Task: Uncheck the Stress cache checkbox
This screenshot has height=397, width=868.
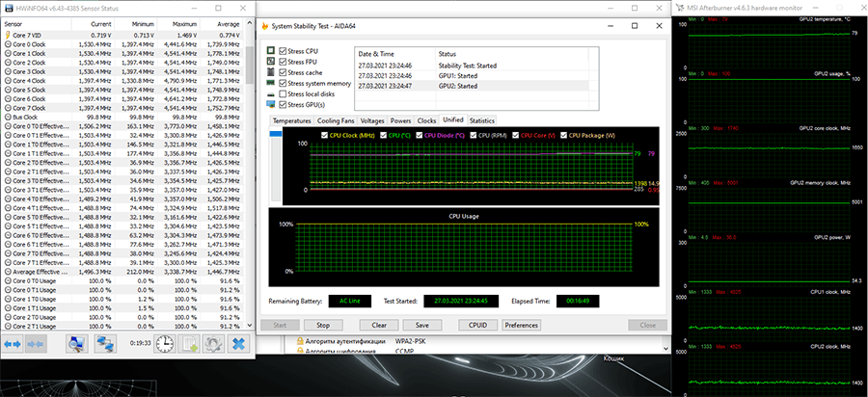Action: tap(283, 72)
